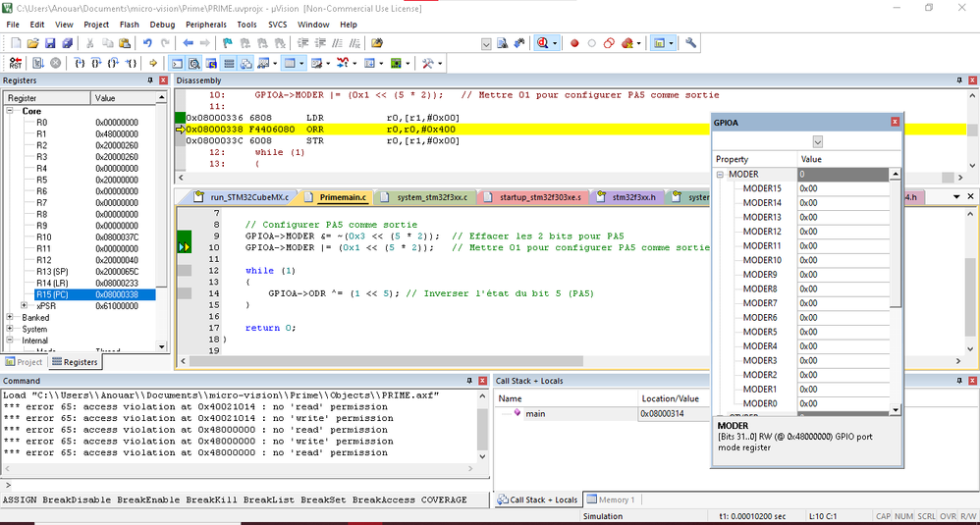This screenshot has width=980, height=525.
Task: Open the Memory 1 tab
Action: pos(611,499)
